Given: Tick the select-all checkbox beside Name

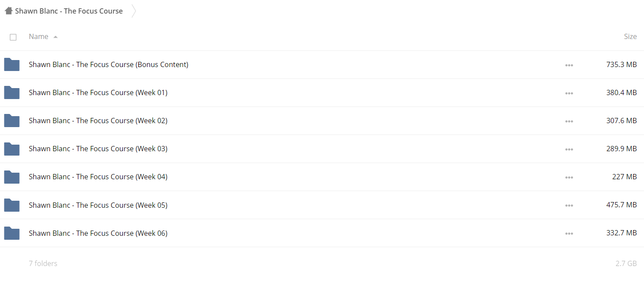Looking at the screenshot, I should pos(13,37).
